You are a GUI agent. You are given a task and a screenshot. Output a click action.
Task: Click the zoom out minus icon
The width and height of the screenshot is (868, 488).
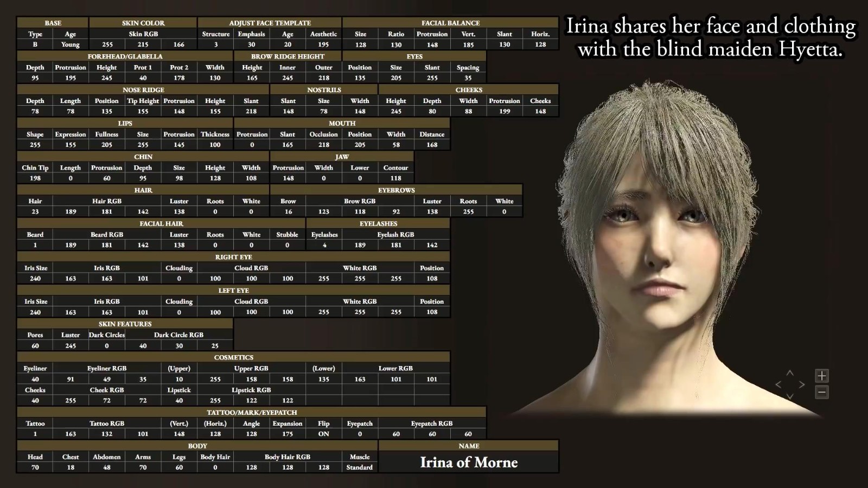[x=821, y=392]
